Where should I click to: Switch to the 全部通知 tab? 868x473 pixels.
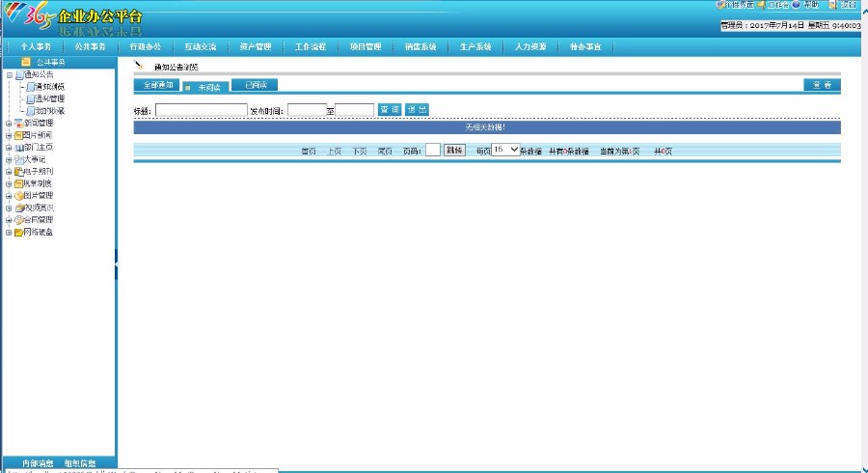[157, 85]
